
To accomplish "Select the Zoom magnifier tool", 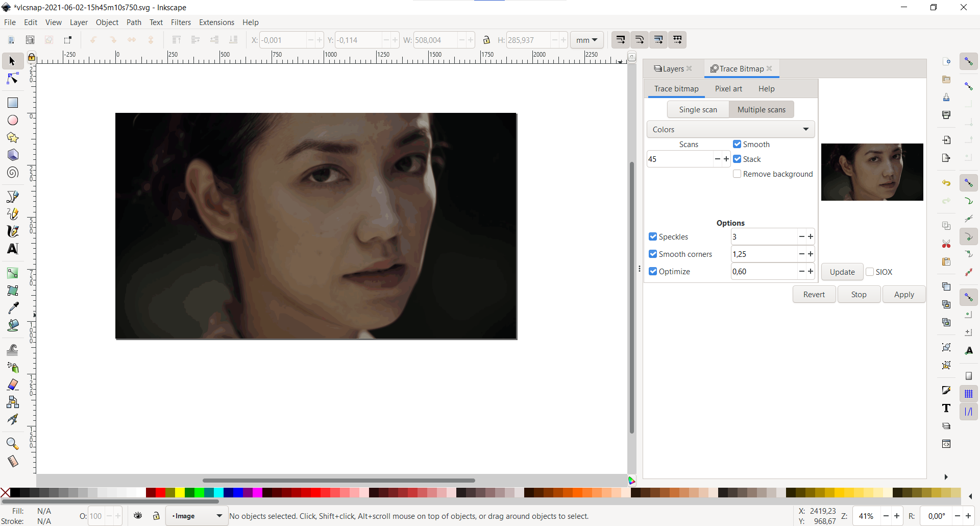I will [13, 443].
